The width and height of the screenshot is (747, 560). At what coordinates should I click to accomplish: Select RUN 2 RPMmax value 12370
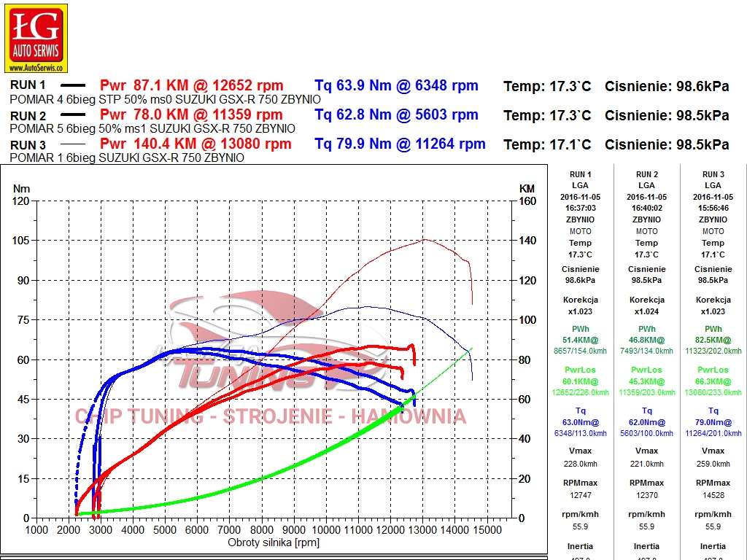(x=647, y=494)
